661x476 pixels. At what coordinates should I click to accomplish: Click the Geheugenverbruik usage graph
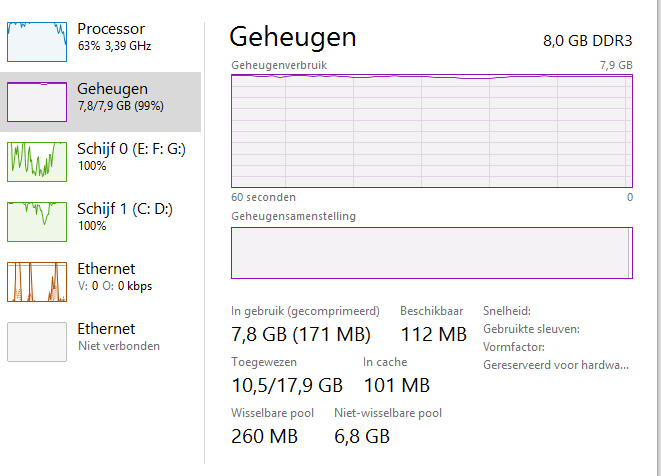coord(431,130)
